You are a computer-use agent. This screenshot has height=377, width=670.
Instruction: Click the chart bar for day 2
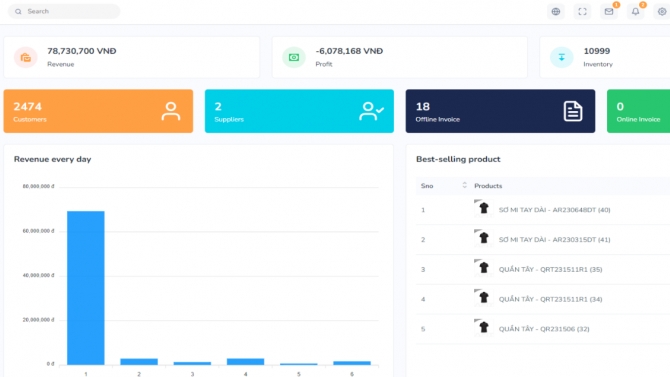point(139,362)
